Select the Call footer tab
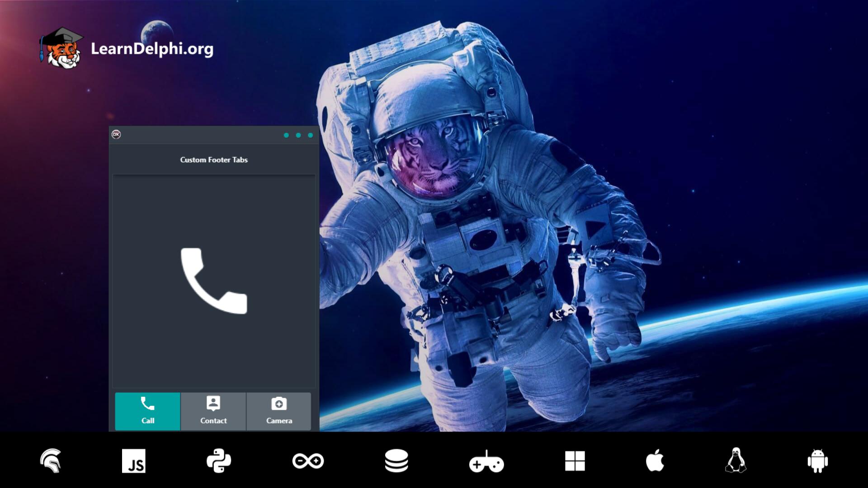 tap(147, 411)
